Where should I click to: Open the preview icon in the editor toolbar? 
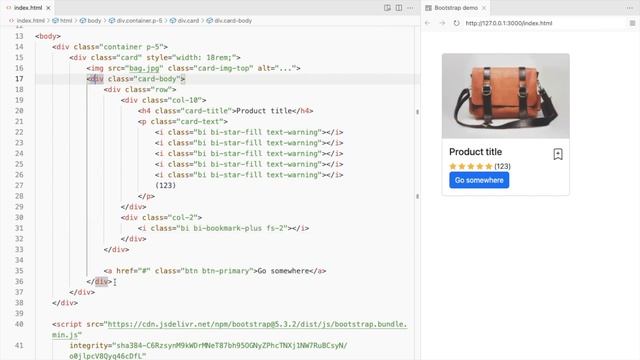pyautogui.click(x=387, y=8)
